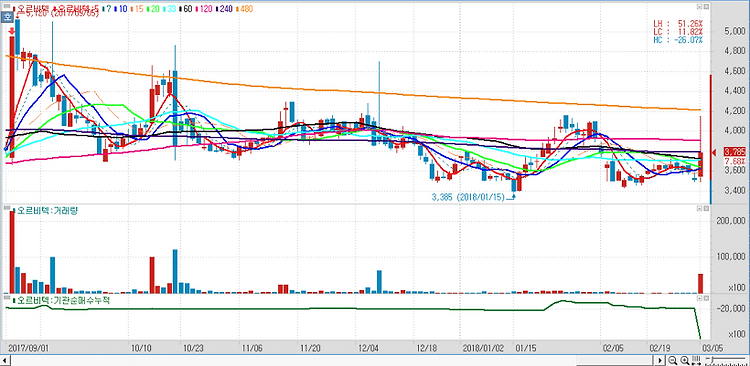
Task: Click the low price annotation 3,385 (2018/01/15)
Action: tap(468, 197)
